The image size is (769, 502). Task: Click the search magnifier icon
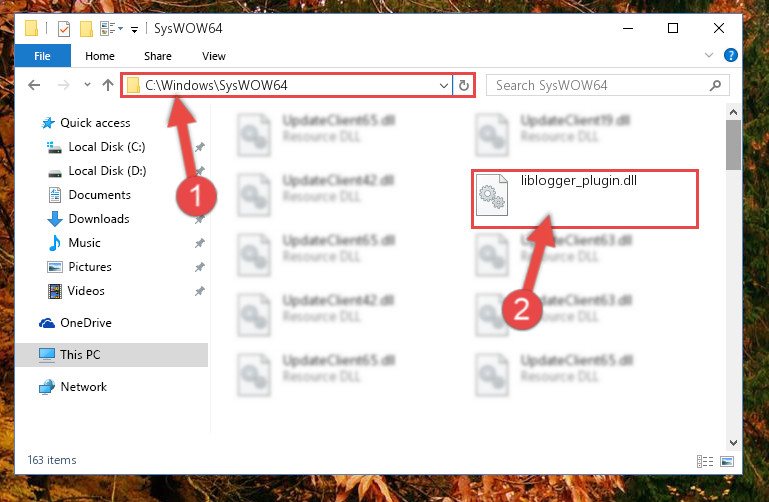pyautogui.click(x=715, y=85)
